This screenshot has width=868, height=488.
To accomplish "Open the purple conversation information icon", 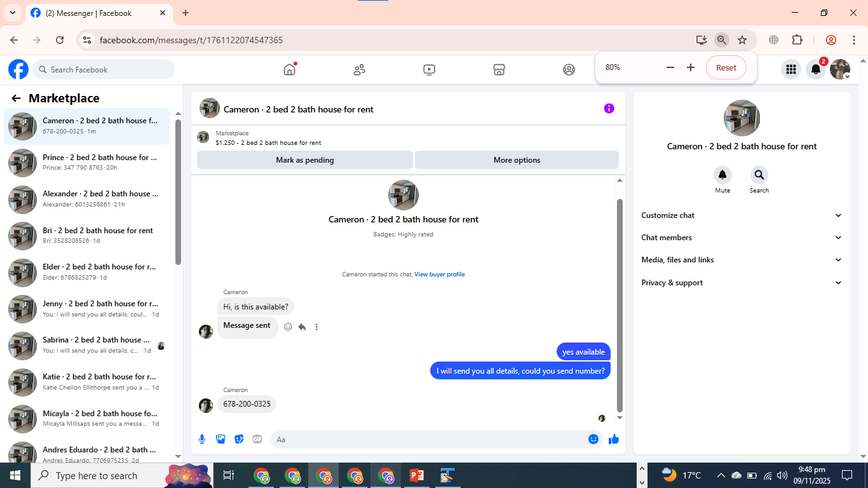I will [x=609, y=109].
